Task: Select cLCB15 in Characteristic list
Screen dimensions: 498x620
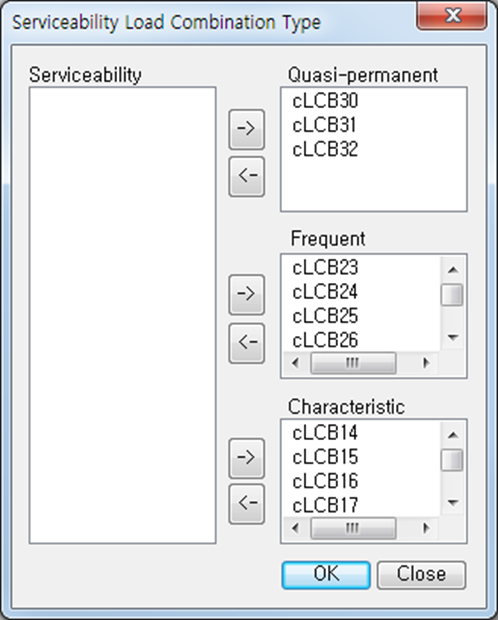Action: (x=325, y=457)
